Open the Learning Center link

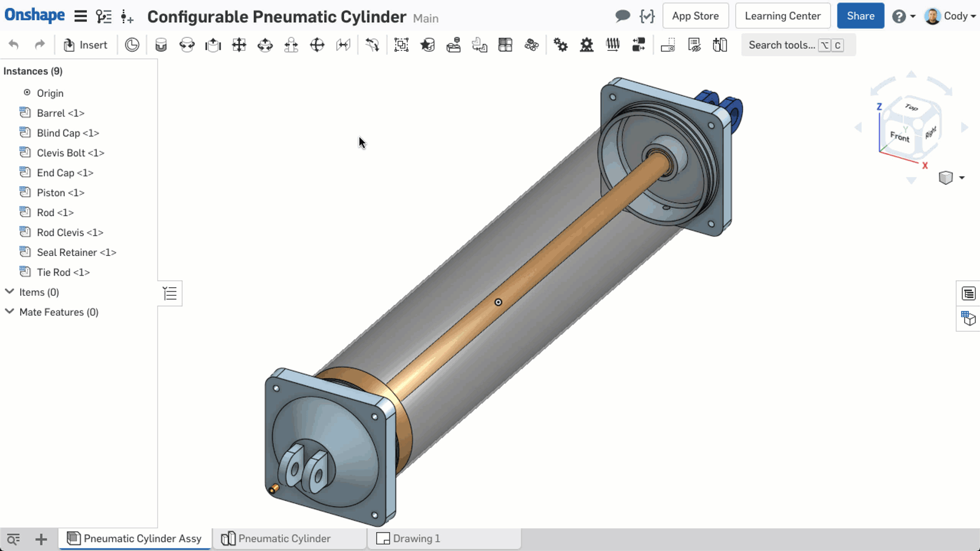(x=782, y=16)
